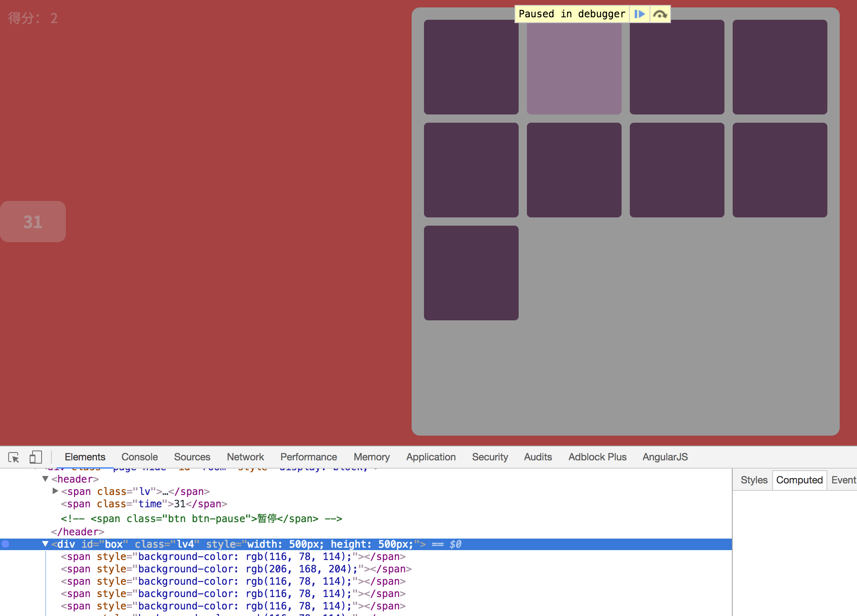Click the 31 timer badge

[33, 222]
